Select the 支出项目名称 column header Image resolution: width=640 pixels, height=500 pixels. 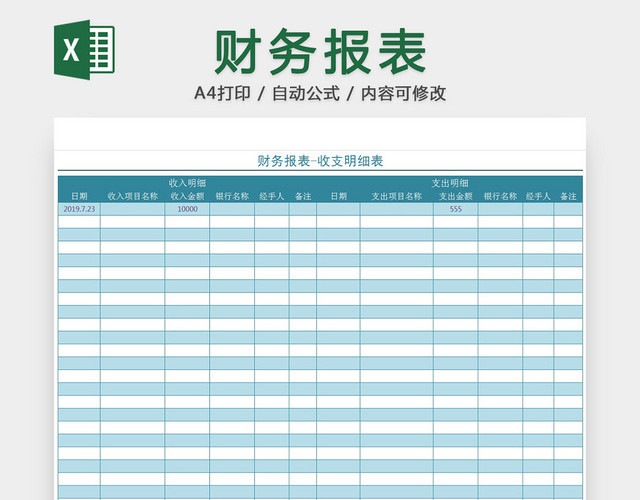coord(396,196)
